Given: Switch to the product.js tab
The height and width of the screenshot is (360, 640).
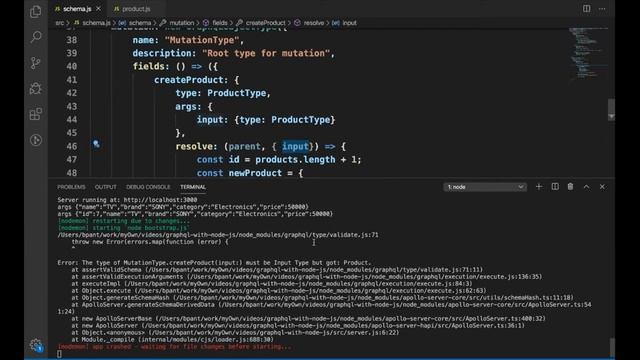Looking at the screenshot, I should tap(136, 9).
